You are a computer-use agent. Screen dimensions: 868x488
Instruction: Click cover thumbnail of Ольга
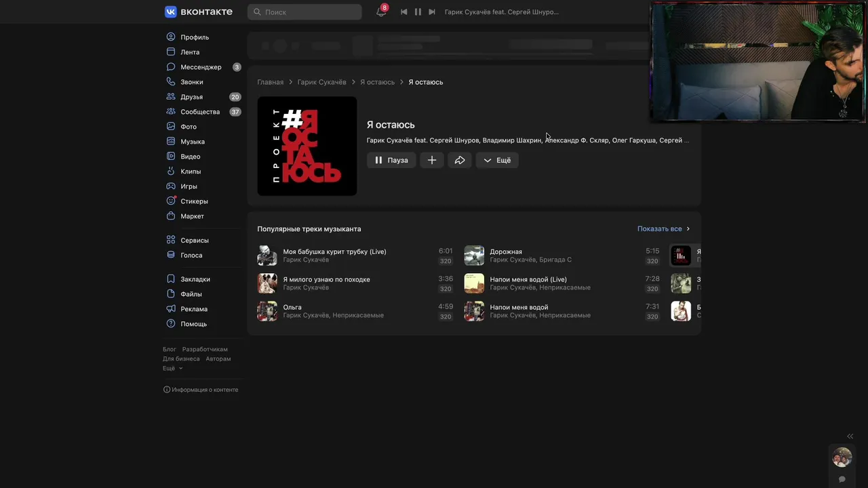(267, 311)
